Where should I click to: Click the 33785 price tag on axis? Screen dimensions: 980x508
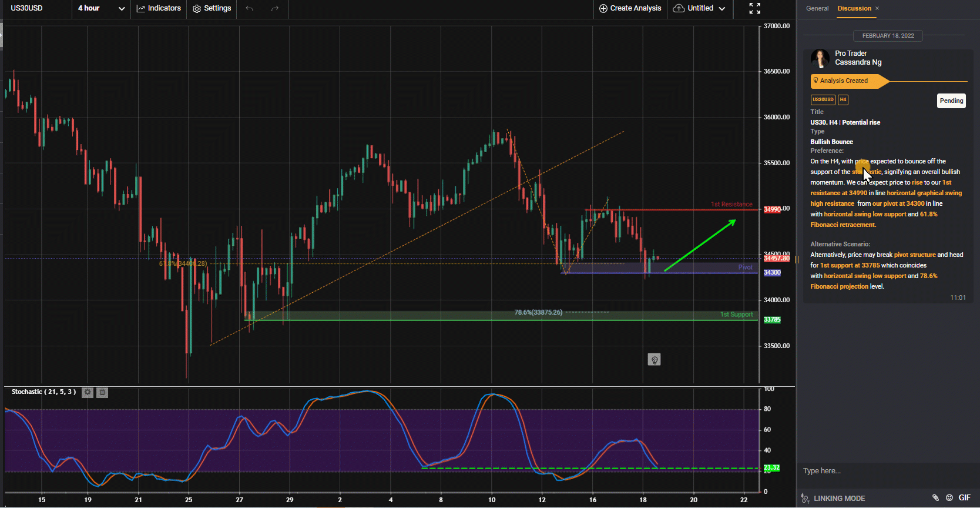click(772, 320)
